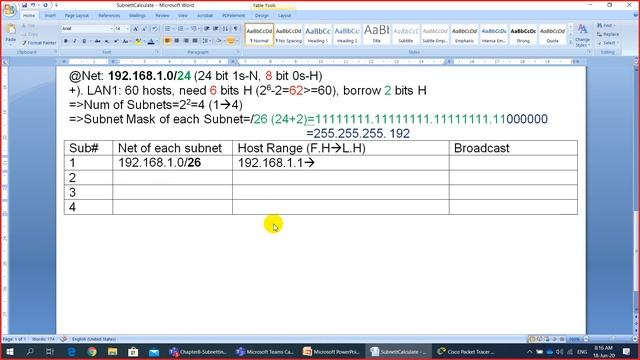Expand the styles gallery
Screen dimensions: 640x360
click(571, 42)
